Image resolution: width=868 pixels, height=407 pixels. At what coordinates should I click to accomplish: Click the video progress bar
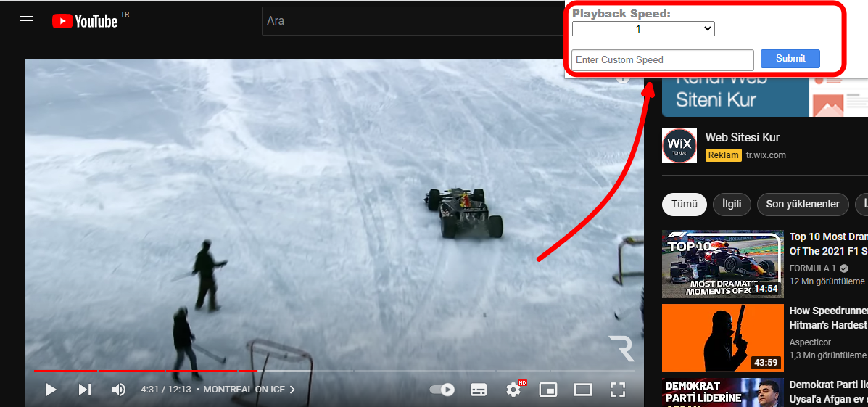click(334, 371)
